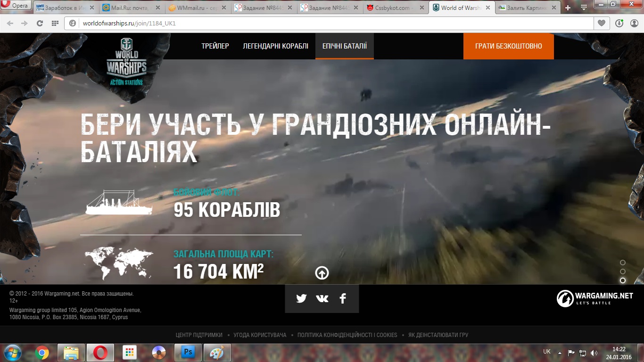Viewport: 644px width, 362px height.
Task: Open Paint from the taskbar
Action: tap(217, 353)
